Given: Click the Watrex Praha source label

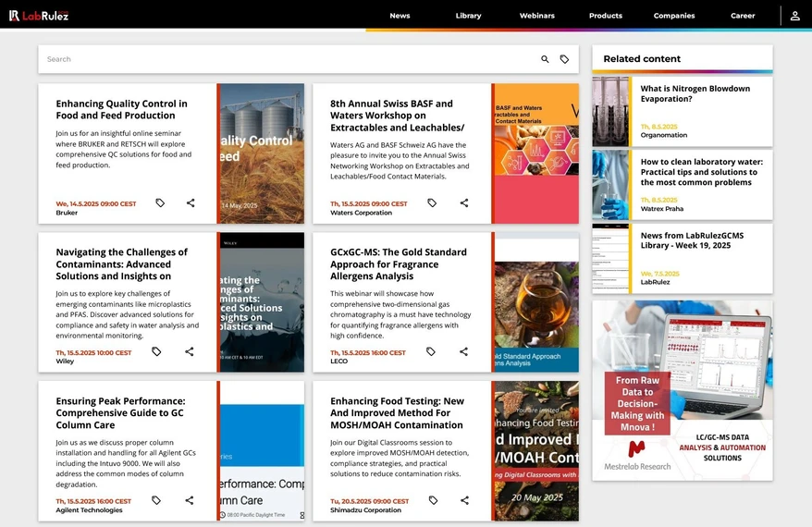Looking at the screenshot, I should tap(662, 209).
